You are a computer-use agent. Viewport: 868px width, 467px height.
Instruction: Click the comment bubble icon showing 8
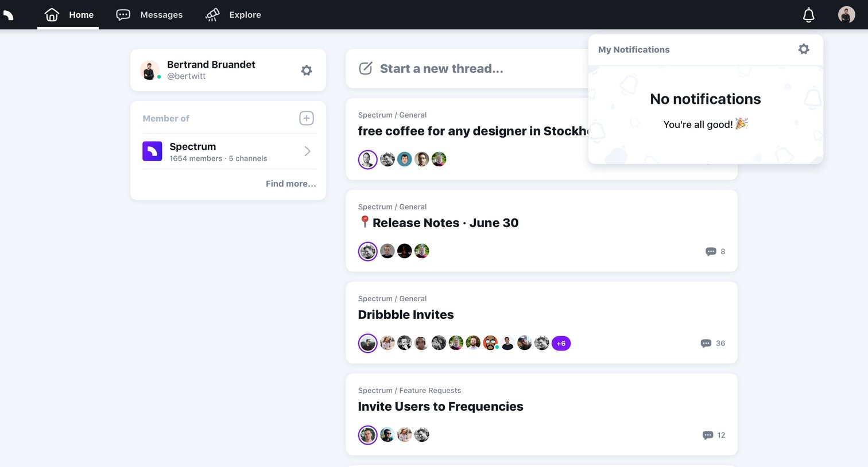pos(711,252)
